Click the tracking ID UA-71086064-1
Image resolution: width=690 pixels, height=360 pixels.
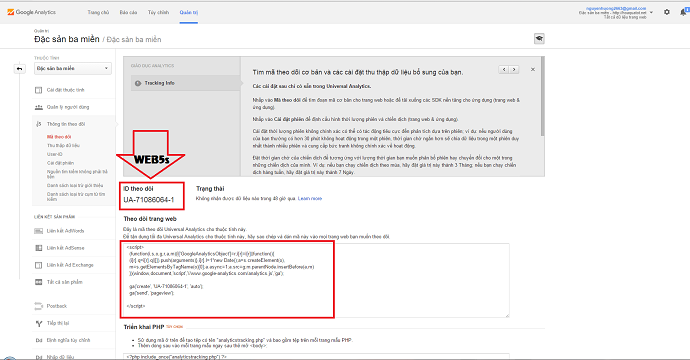click(149, 200)
